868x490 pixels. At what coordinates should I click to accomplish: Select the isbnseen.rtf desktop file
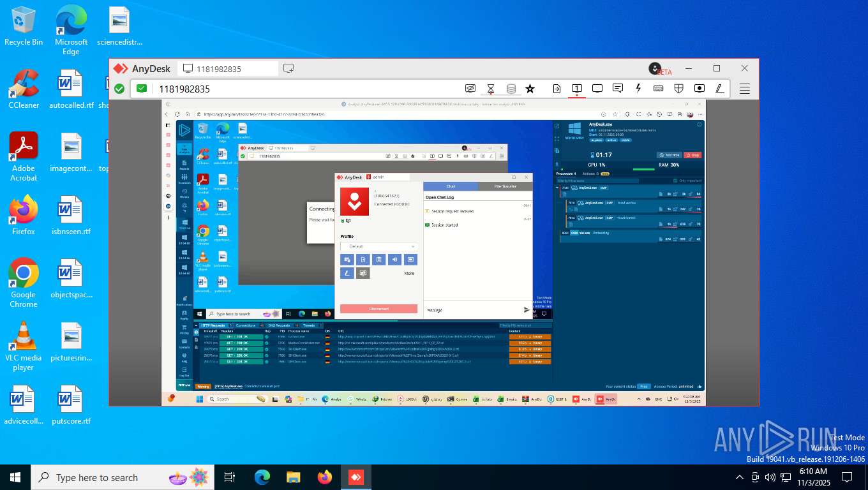pos(71,216)
